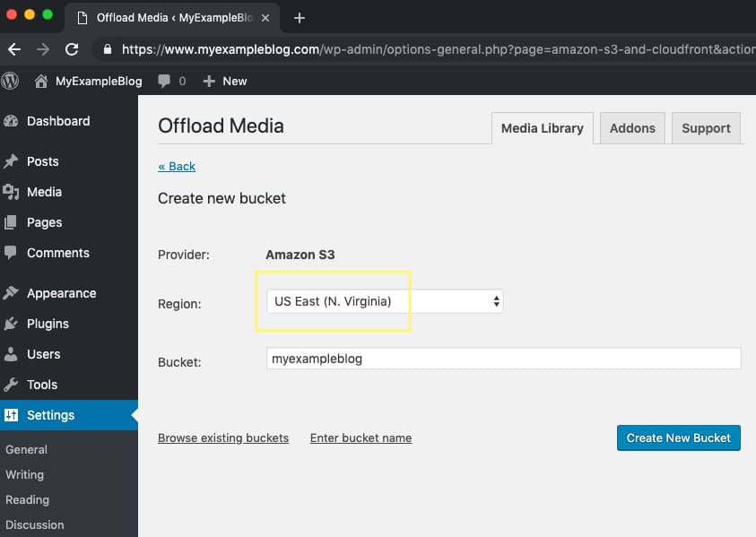
Task: Open Reading settings submenu
Action: pos(28,499)
